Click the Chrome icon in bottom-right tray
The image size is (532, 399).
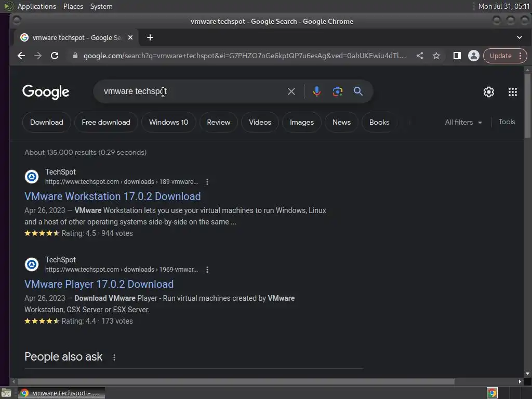pyautogui.click(x=492, y=393)
